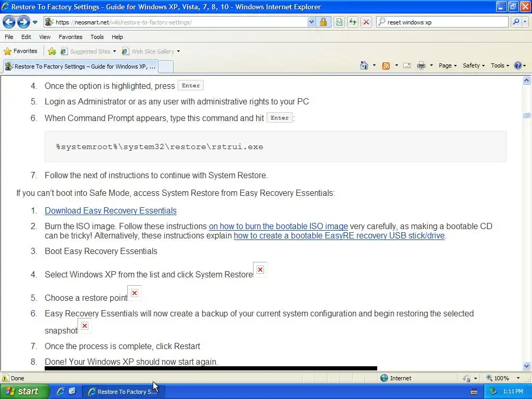Viewport: 532px width, 399px height.
Task: Click broken image after 'snapshot'
Action: [85, 326]
